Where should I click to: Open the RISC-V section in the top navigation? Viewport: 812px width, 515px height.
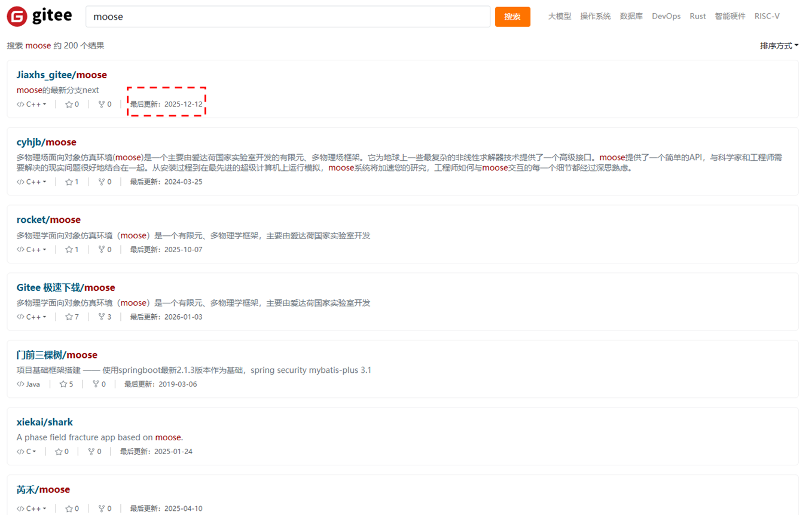767,16
